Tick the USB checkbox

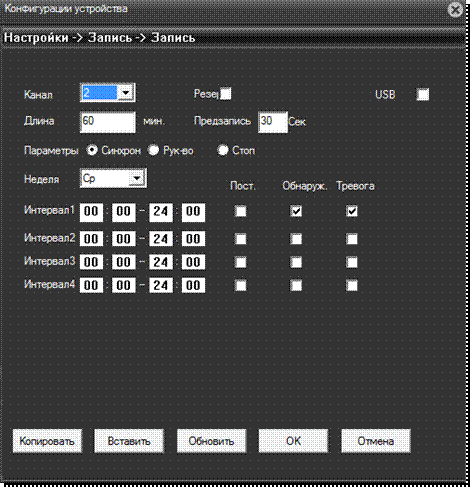pos(423,94)
